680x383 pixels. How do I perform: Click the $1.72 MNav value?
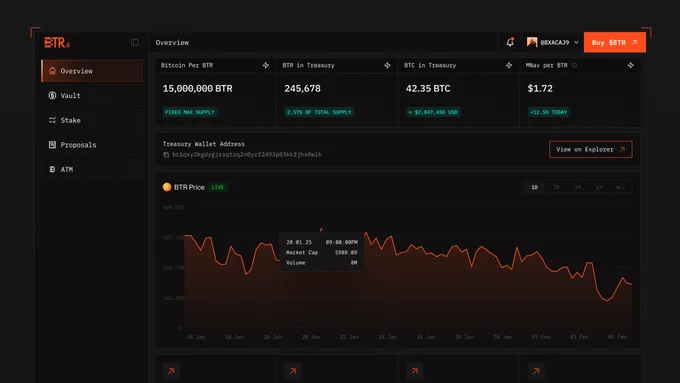pos(540,88)
